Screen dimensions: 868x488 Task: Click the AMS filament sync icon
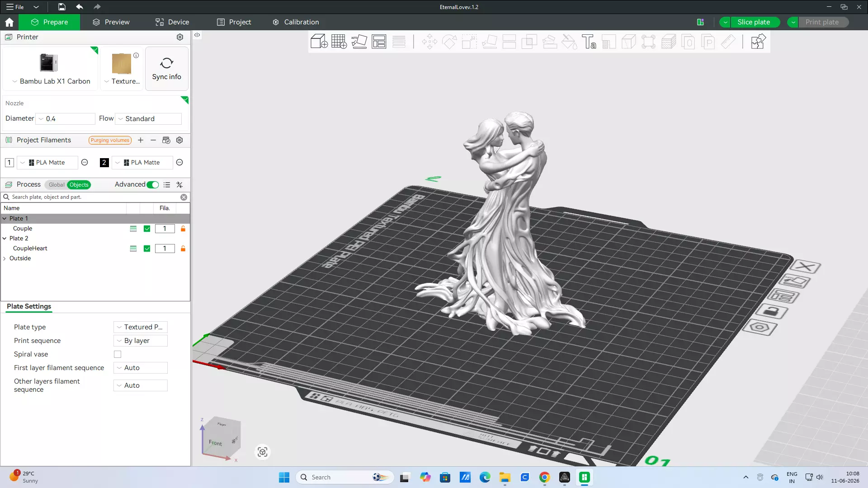pyautogui.click(x=166, y=140)
